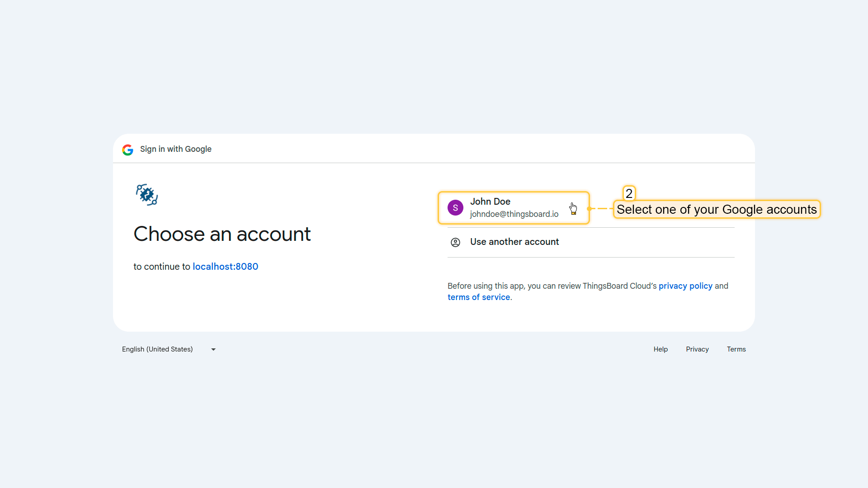Click the Google G logo
Image resolution: width=868 pixels, height=488 pixels.
(127, 150)
